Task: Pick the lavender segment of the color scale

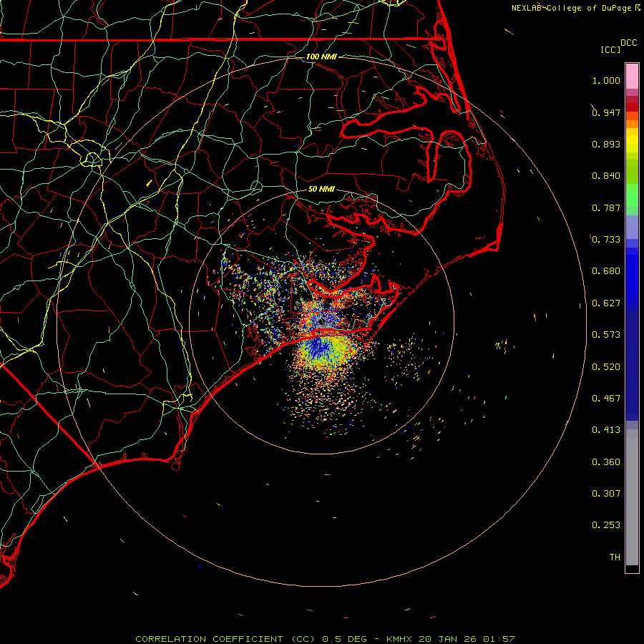Action: tap(632, 227)
